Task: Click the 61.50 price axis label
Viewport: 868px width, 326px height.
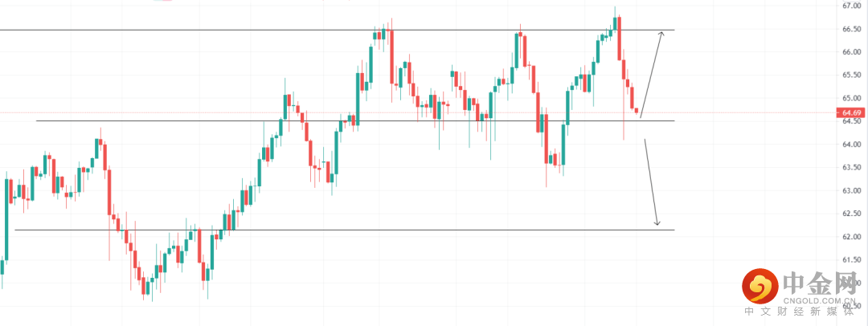Action: [x=852, y=260]
